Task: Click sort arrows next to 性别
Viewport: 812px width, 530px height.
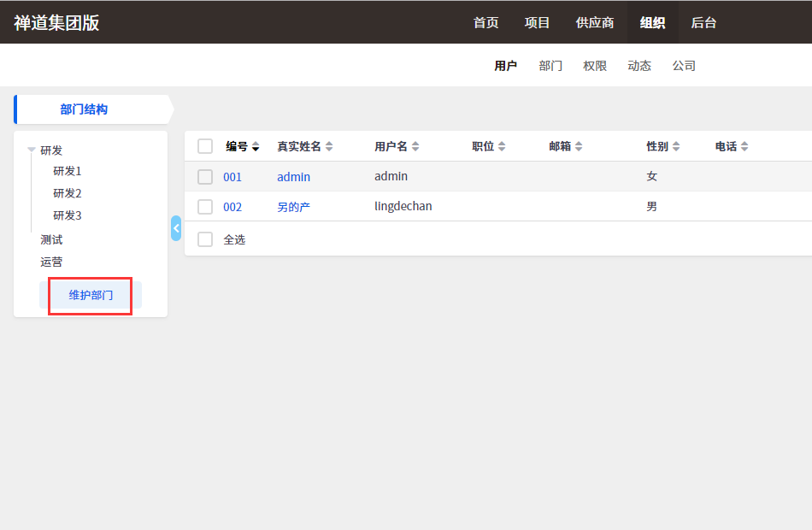Action: pos(676,147)
